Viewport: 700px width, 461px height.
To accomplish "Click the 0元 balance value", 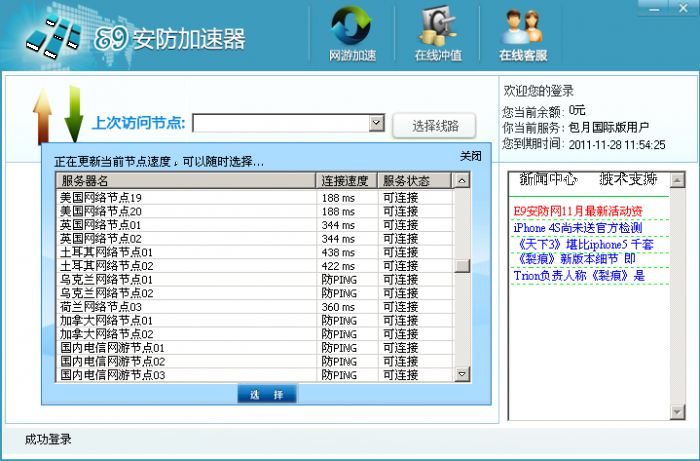I will point(577,110).
